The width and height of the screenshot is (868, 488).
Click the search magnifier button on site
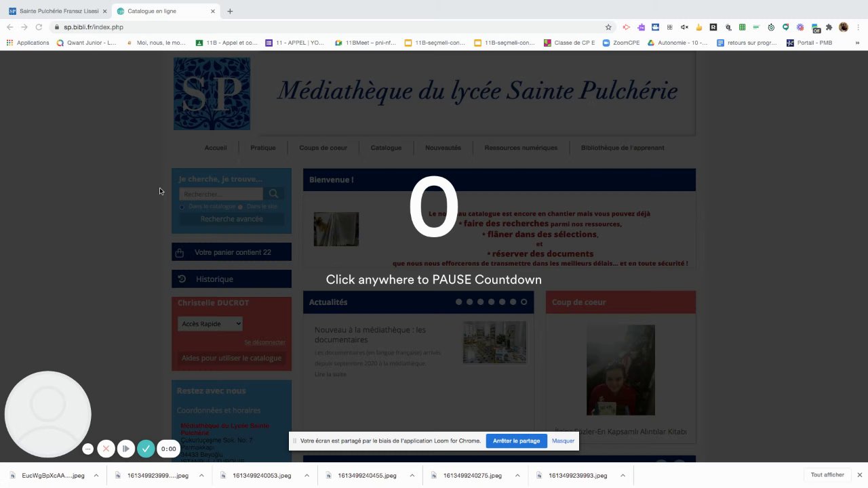(273, 194)
